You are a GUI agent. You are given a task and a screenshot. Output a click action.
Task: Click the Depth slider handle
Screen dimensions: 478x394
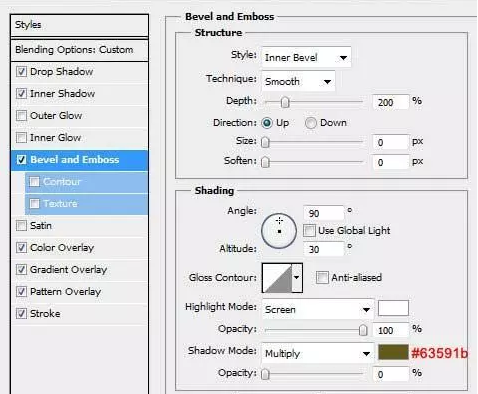[285, 102]
